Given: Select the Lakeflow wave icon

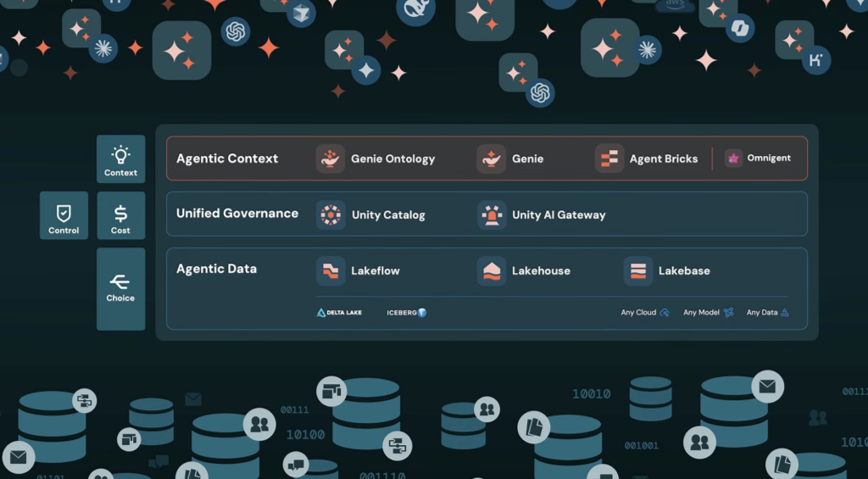Looking at the screenshot, I should click(x=331, y=270).
